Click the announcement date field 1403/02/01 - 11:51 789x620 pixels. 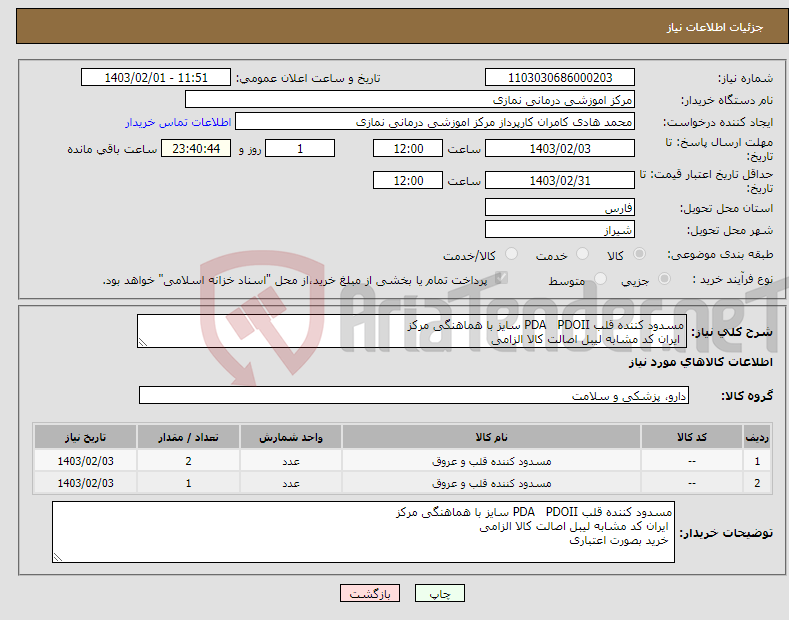(x=155, y=78)
